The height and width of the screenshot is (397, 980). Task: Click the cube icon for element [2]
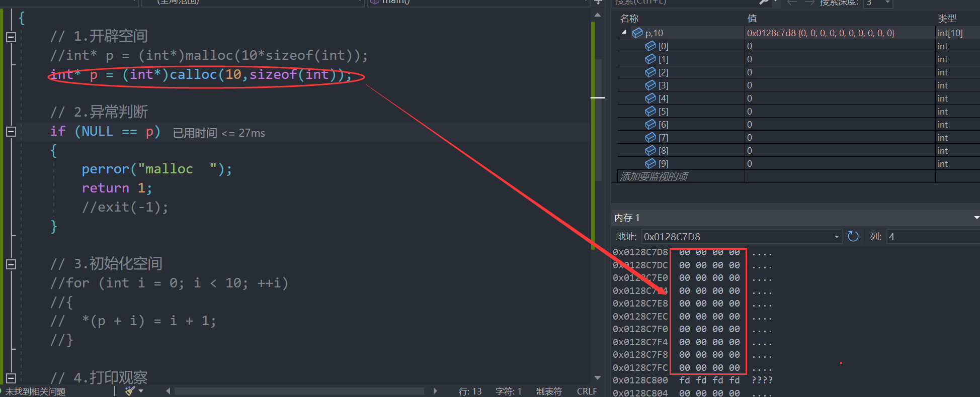point(650,72)
